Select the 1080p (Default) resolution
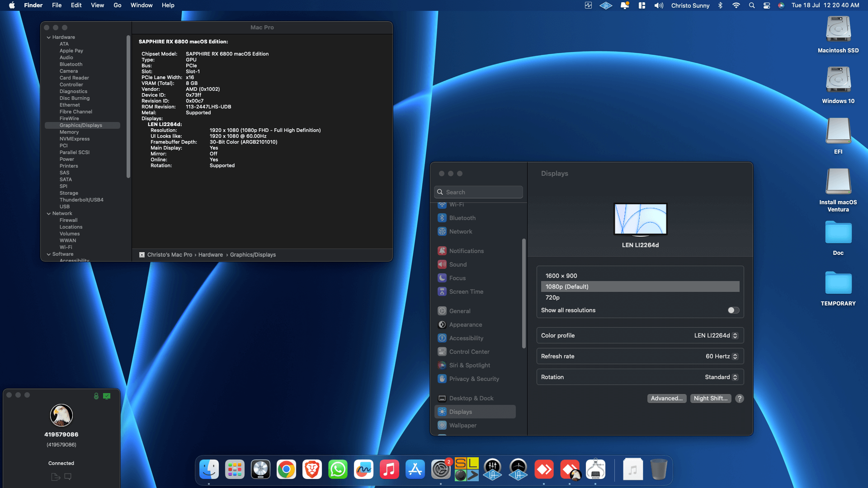Screen dimensions: 868x488 (640, 286)
